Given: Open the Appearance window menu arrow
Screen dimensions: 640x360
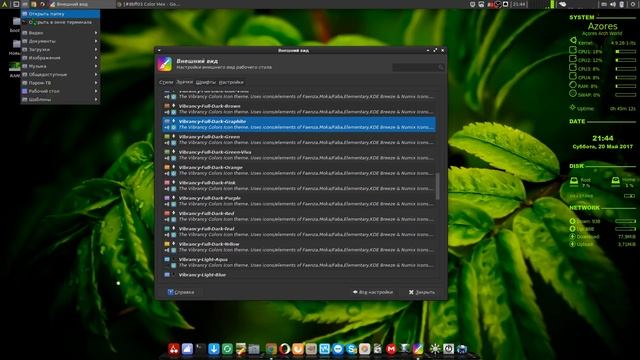Looking at the screenshot, I should 159,50.
